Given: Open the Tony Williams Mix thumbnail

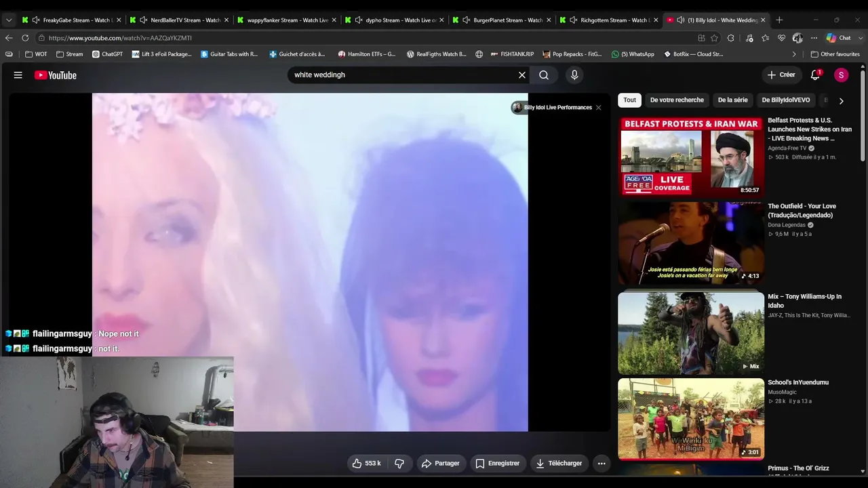Looking at the screenshot, I should coord(691,333).
